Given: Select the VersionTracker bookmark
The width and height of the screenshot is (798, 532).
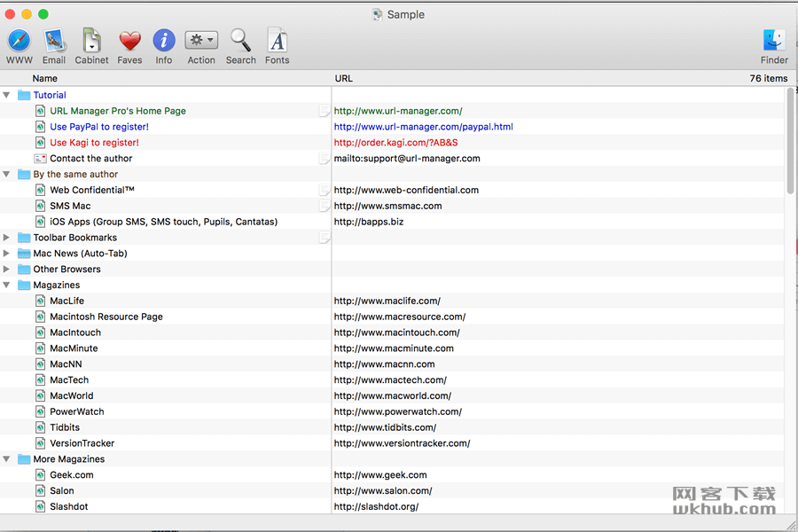Looking at the screenshot, I should click(x=82, y=443).
